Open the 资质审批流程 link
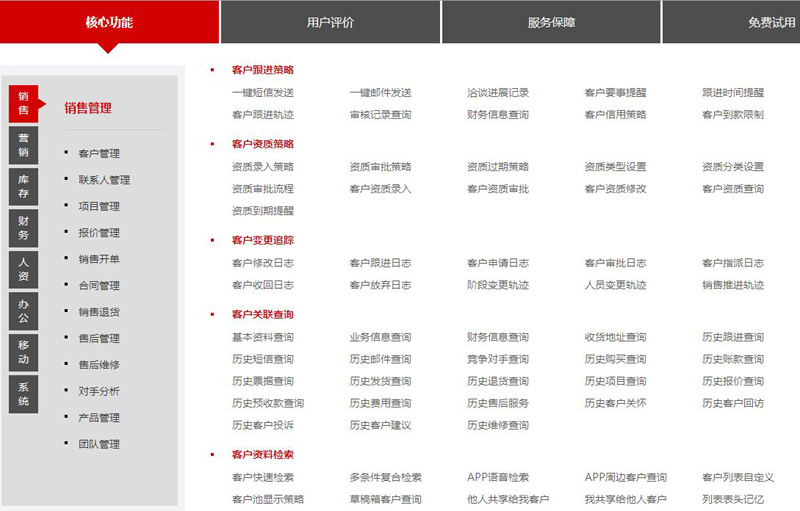Image resolution: width=800 pixels, height=511 pixels. 262,189
